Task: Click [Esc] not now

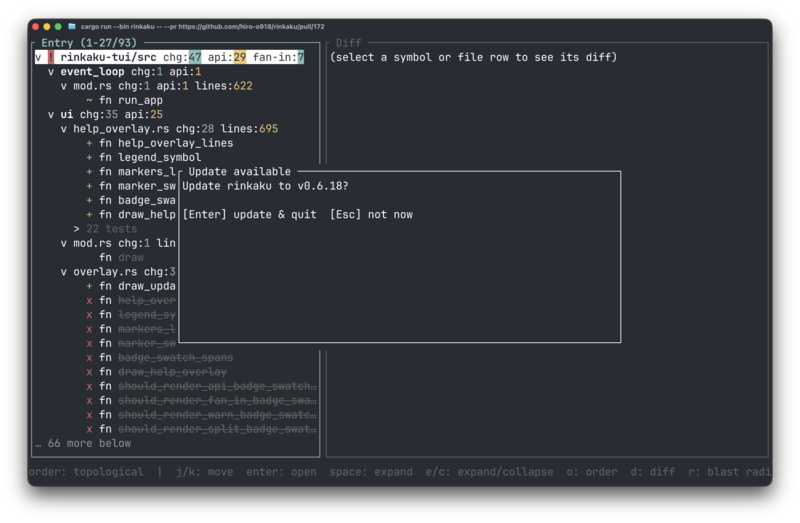Action: pos(371,214)
